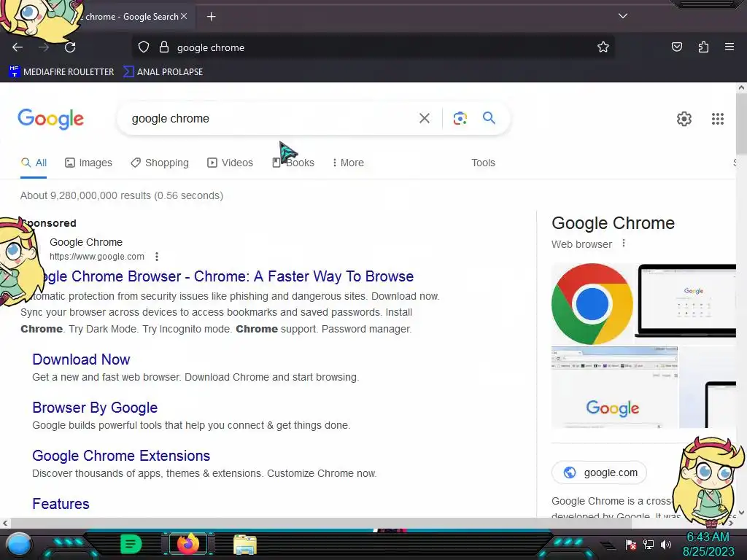Screen dimensions: 747x560
Task: Click the horizontal scroll left arrow
Action: point(5,523)
